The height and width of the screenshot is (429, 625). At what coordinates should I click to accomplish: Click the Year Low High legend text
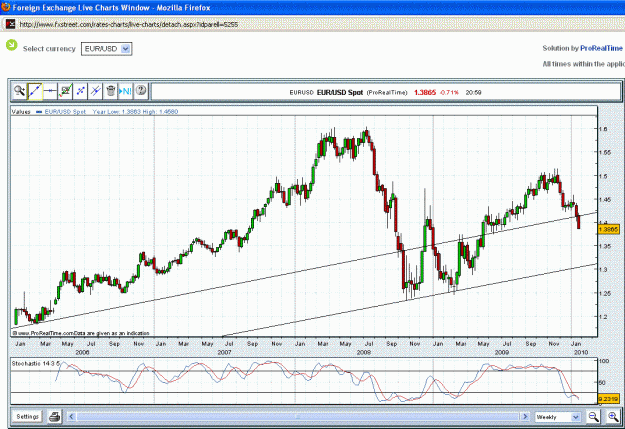[x=135, y=112]
